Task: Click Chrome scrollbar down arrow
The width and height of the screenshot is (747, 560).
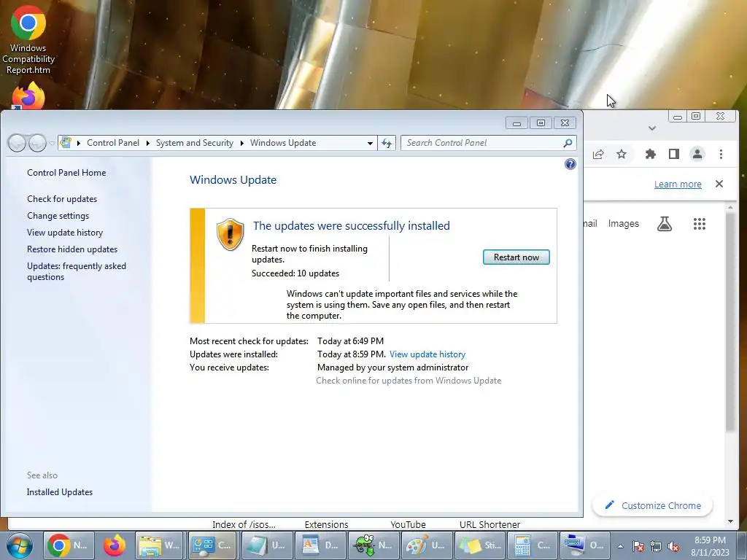Action: point(730,521)
